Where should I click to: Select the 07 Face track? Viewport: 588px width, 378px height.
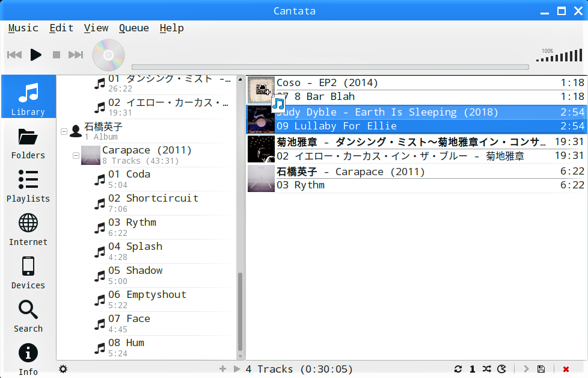163,324
